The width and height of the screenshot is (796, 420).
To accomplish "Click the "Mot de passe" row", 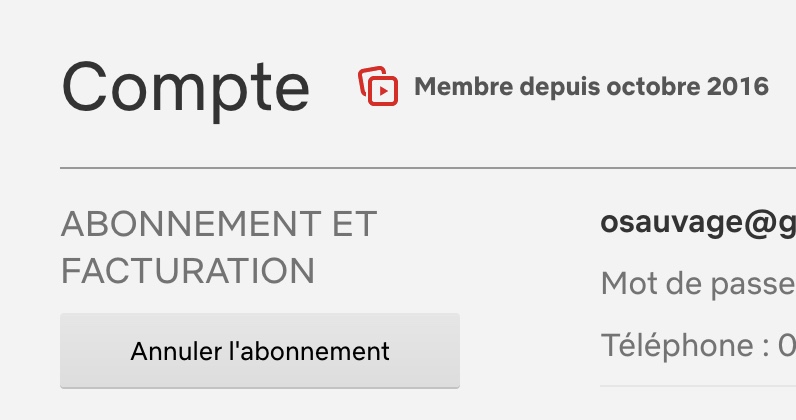I will point(697,285).
